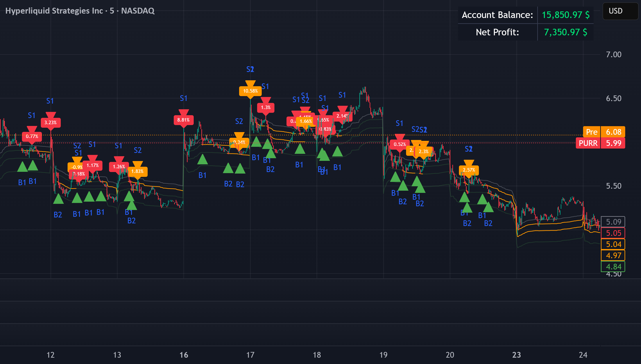
Task: Select the 8.81% red sell label
Action: pyautogui.click(x=183, y=120)
